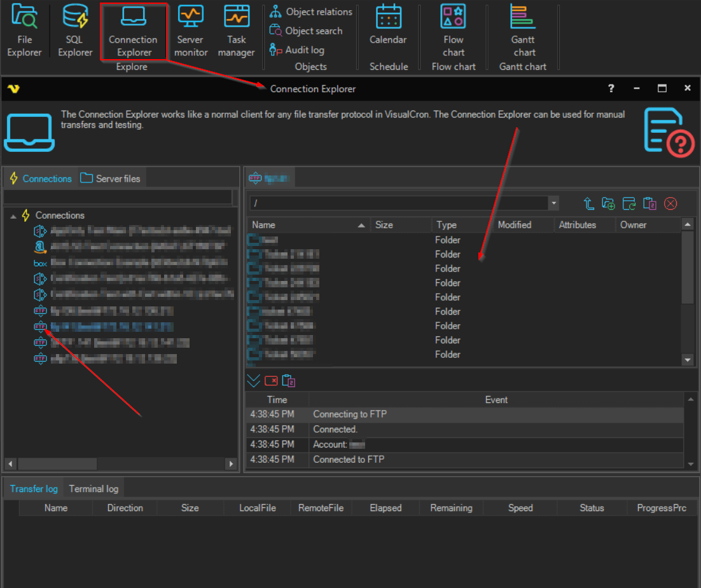Viewport: 701px width, 588px height.
Task: Click the create new folder icon
Action: coord(609,203)
